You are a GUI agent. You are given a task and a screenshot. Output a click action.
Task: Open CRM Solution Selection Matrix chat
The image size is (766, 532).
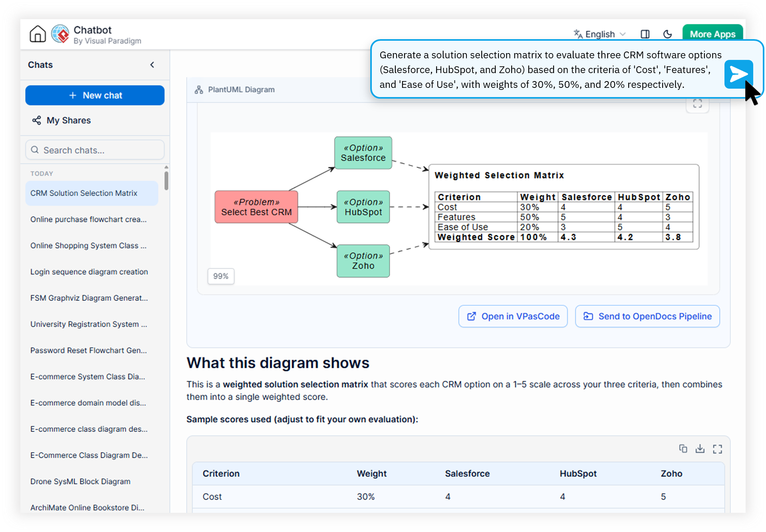tap(92, 193)
